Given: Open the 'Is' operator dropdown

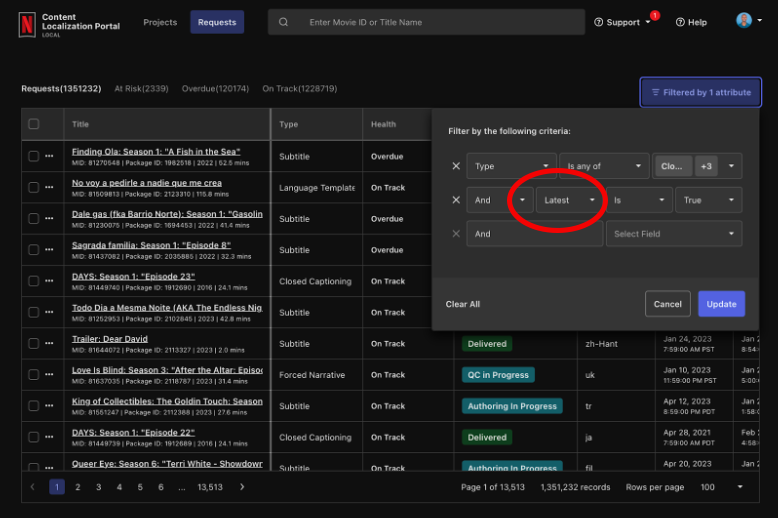Looking at the screenshot, I should pyautogui.click(x=639, y=200).
